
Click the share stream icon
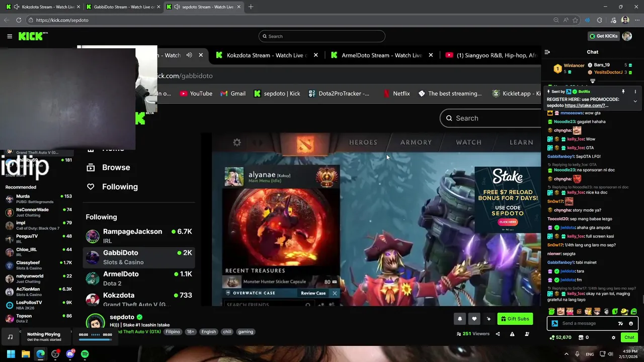[x=498, y=334]
